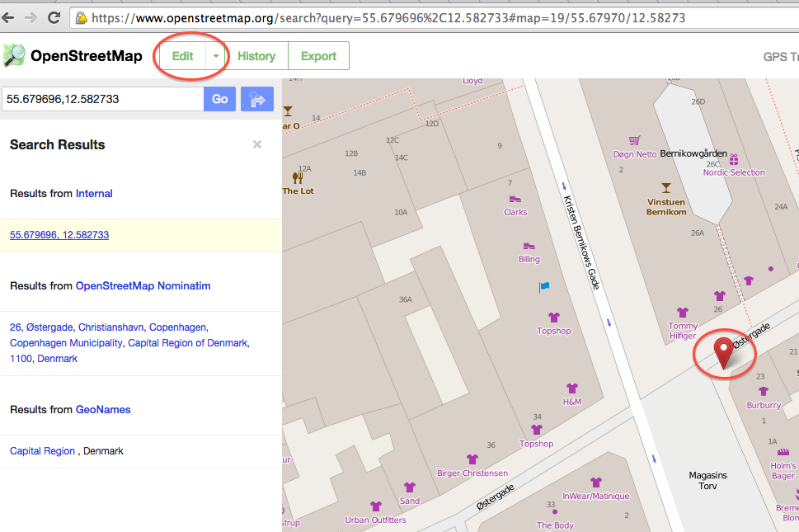
Task: Click the 36A building number label
Action: point(406,299)
